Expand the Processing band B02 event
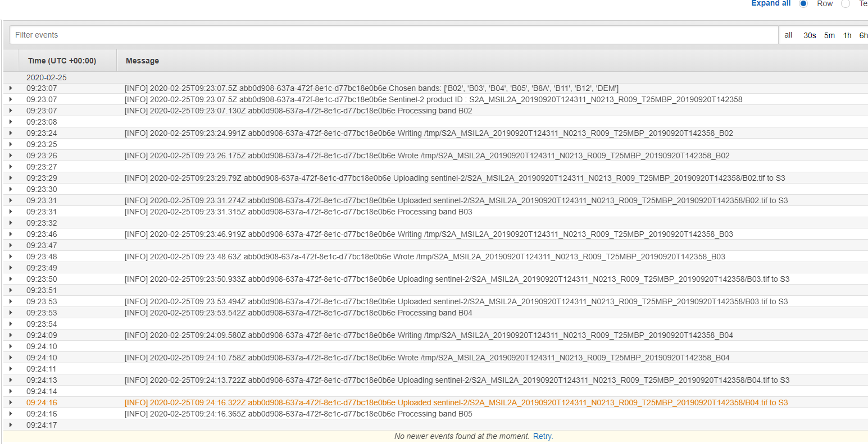 11,111
